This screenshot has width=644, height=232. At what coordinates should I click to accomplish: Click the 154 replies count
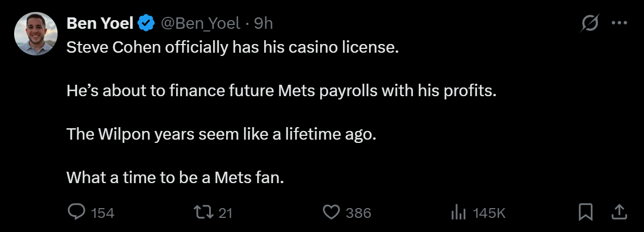pos(102,213)
